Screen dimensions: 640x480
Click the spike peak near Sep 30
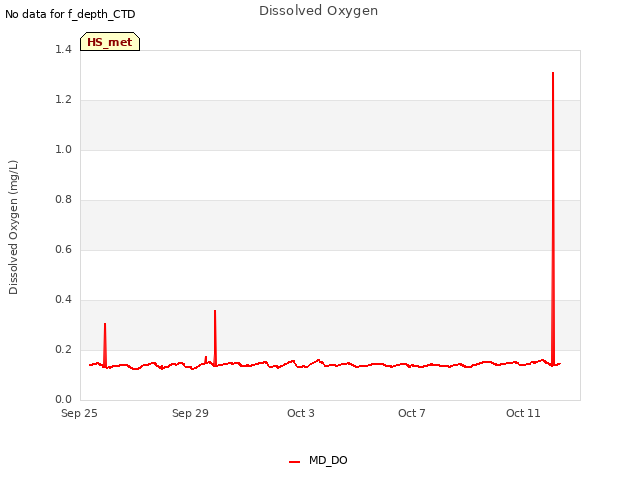pos(215,311)
